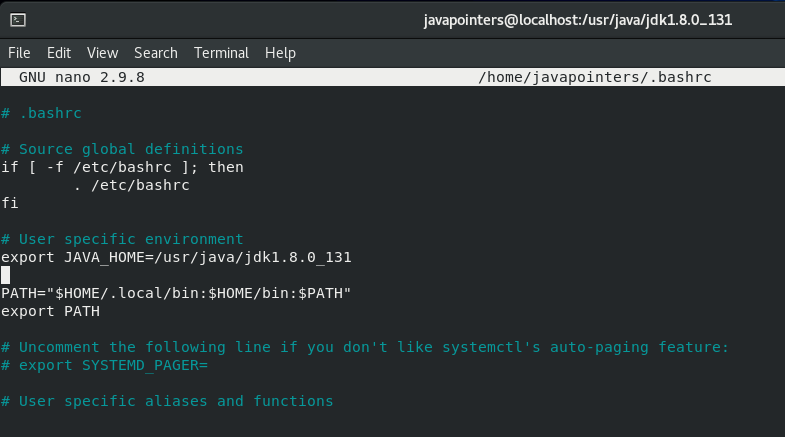
Task: Click the '# Source global definitions' comment
Action: coord(122,149)
